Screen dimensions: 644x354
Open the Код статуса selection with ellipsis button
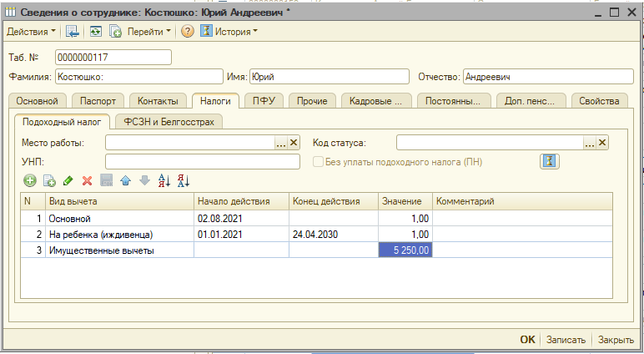(590, 143)
